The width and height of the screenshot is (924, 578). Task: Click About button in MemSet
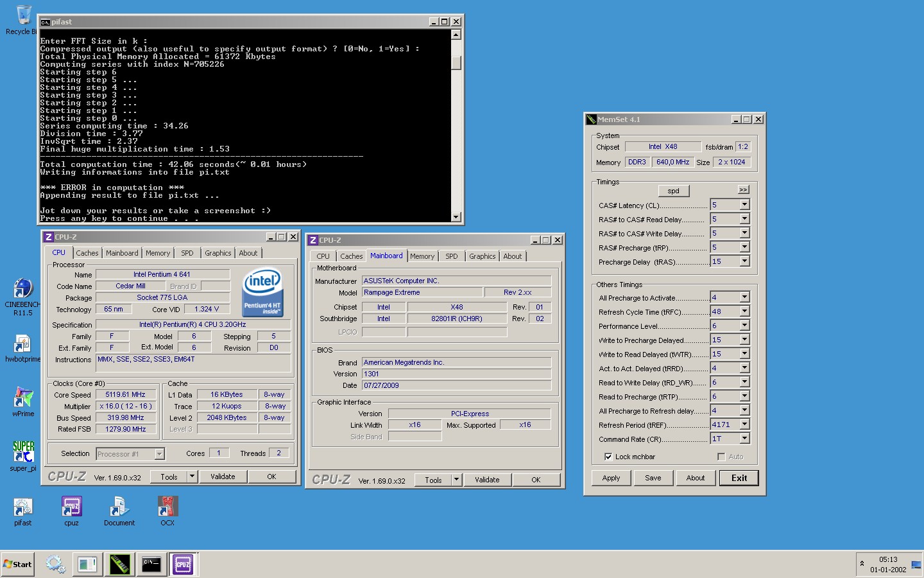[x=696, y=478]
